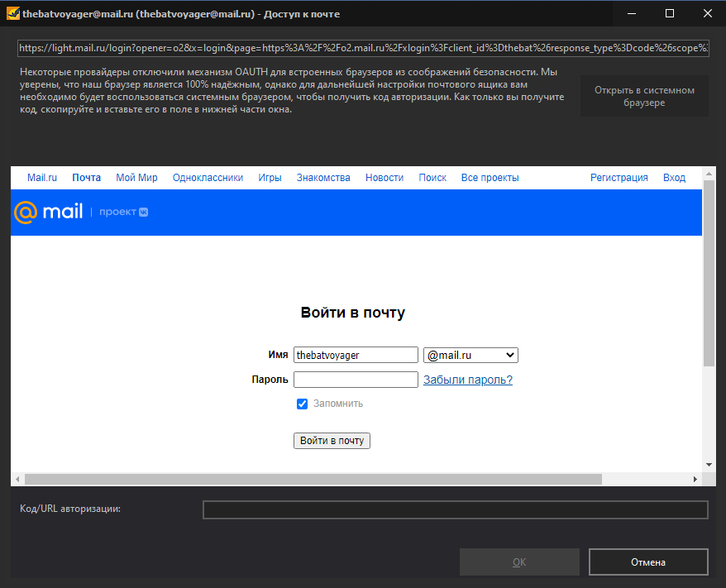Minimize the mail access window
The width and height of the screenshot is (726, 588).
632,13
